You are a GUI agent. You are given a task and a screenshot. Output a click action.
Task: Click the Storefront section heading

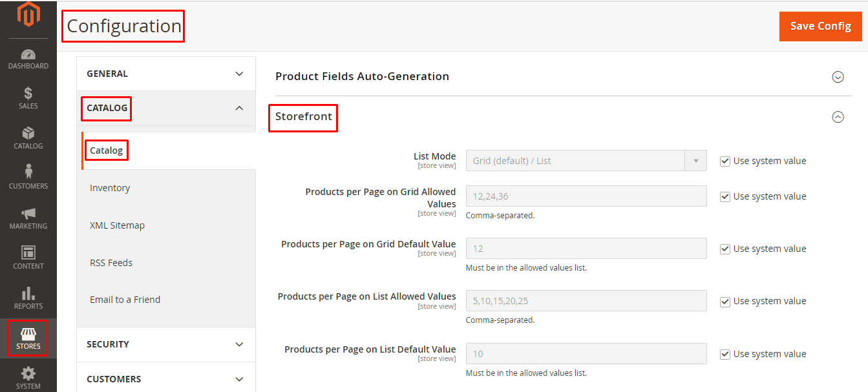coord(304,116)
